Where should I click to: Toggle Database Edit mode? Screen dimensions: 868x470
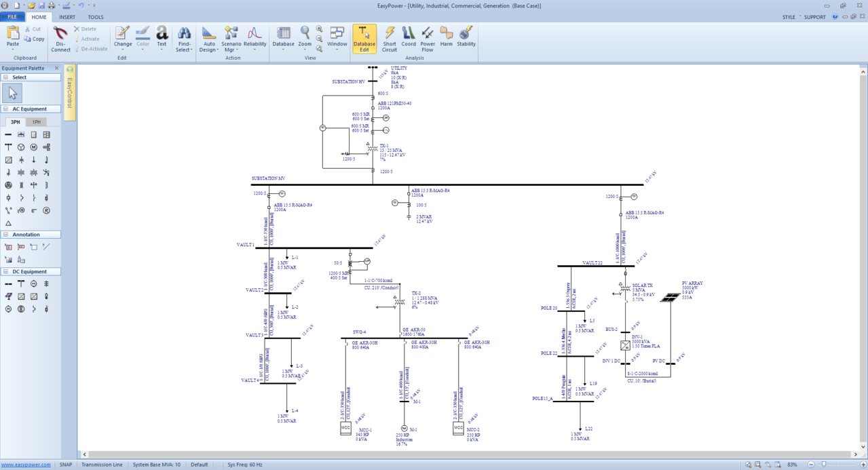(x=364, y=39)
